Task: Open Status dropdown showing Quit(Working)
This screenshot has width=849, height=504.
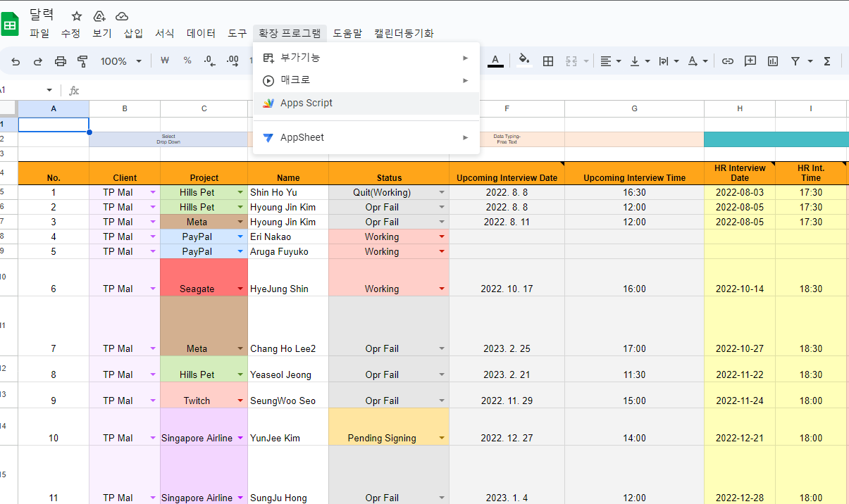Action: [442, 192]
